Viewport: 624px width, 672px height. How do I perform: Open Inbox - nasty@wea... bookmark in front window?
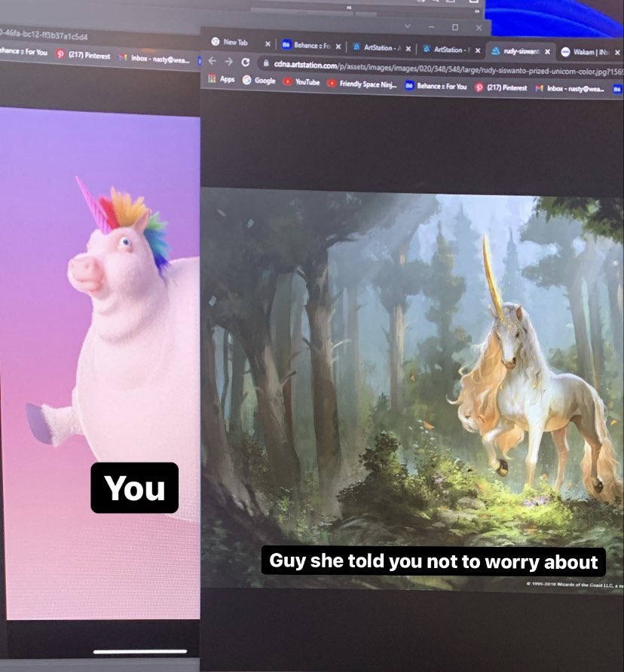(x=570, y=88)
